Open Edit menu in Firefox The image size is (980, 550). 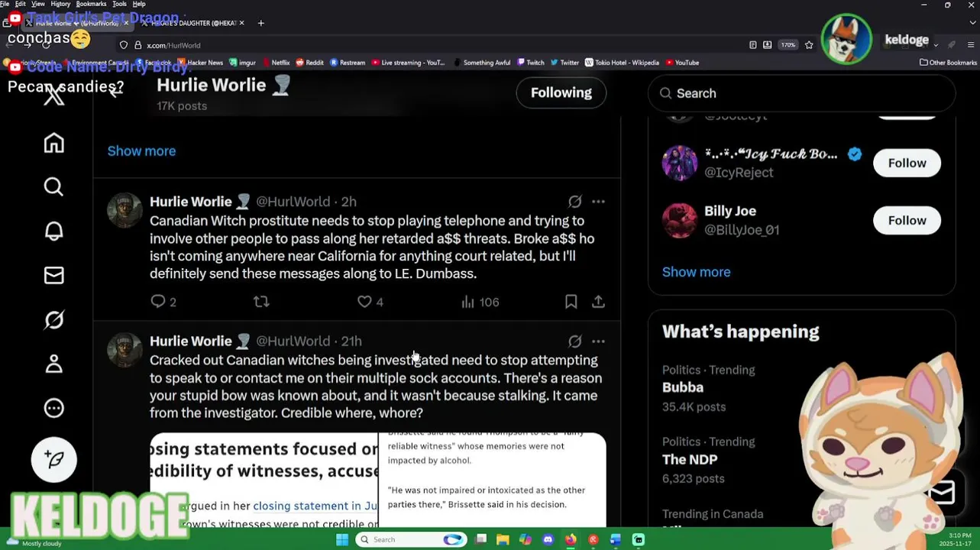pos(20,4)
